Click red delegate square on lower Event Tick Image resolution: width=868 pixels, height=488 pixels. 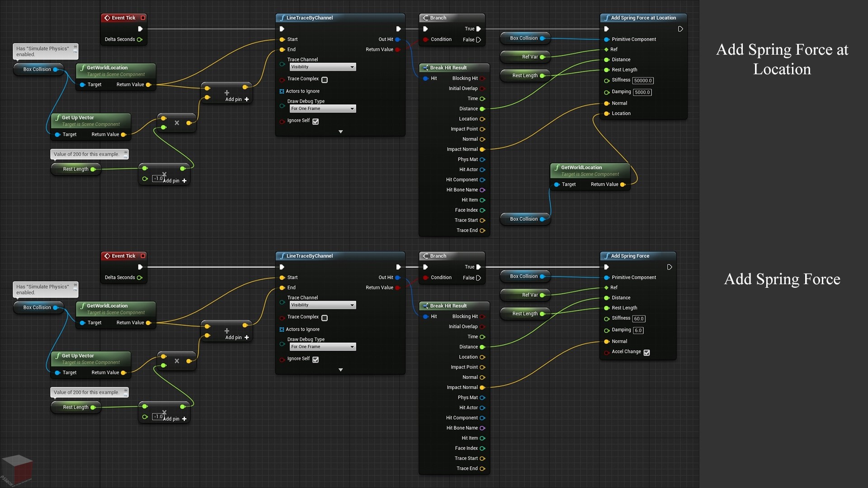pos(143,256)
